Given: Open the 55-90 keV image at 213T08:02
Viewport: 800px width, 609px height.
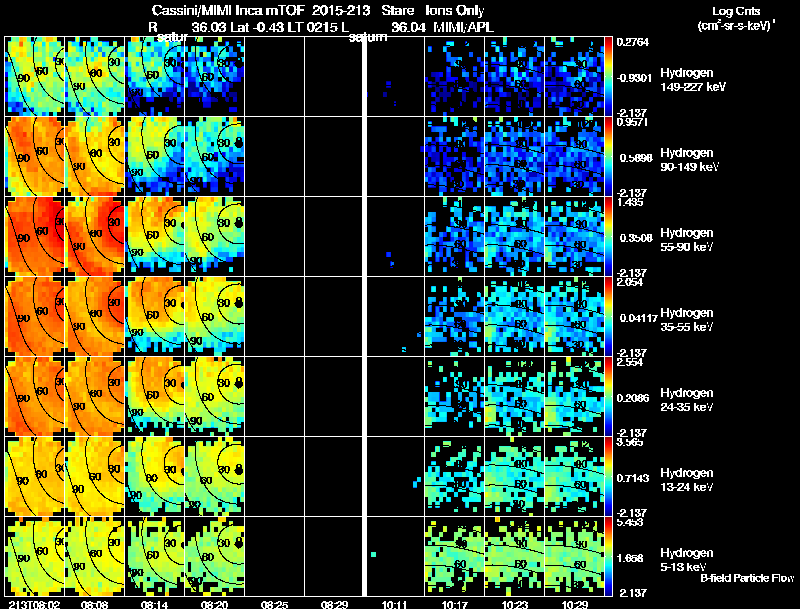Looking at the screenshot, I should pos(35,237).
